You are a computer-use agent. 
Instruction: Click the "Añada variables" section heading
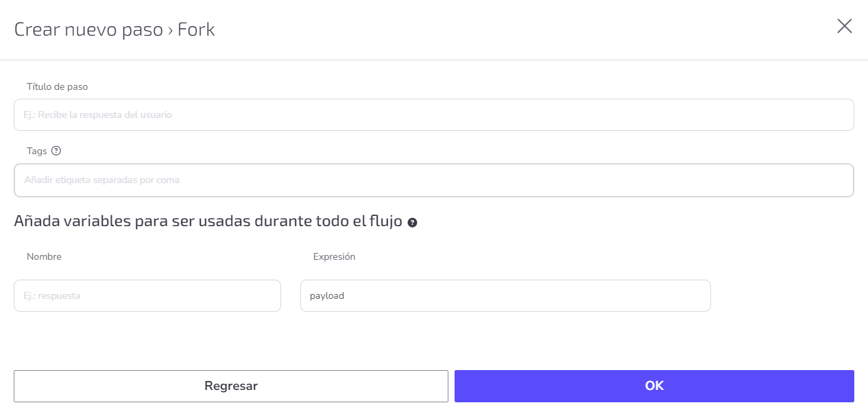tap(208, 222)
